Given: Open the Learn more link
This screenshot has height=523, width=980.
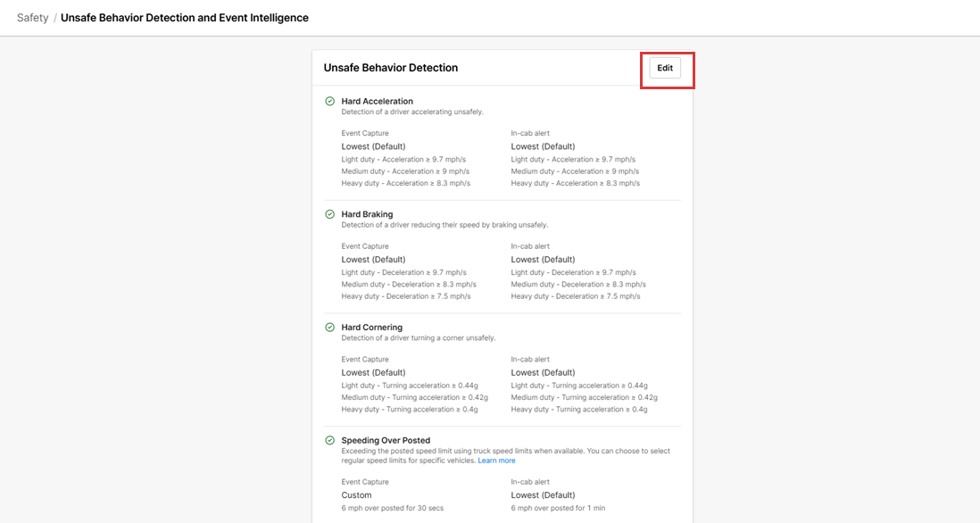Looking at the screenshot, I should coord(496,461).
